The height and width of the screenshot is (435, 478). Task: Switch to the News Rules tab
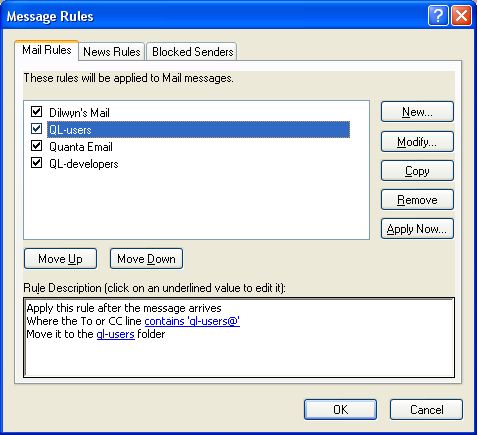click(x=112, y=52)
